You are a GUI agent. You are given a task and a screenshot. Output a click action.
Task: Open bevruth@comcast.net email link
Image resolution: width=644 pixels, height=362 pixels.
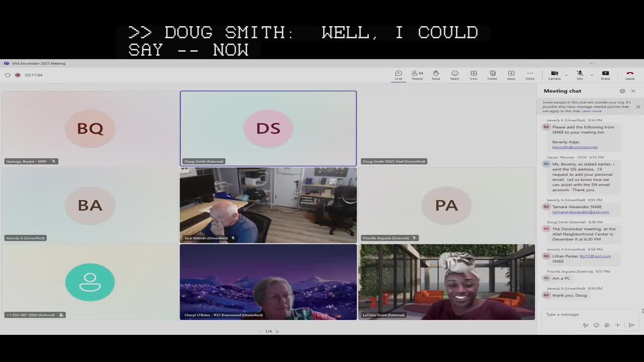[575, 147]
